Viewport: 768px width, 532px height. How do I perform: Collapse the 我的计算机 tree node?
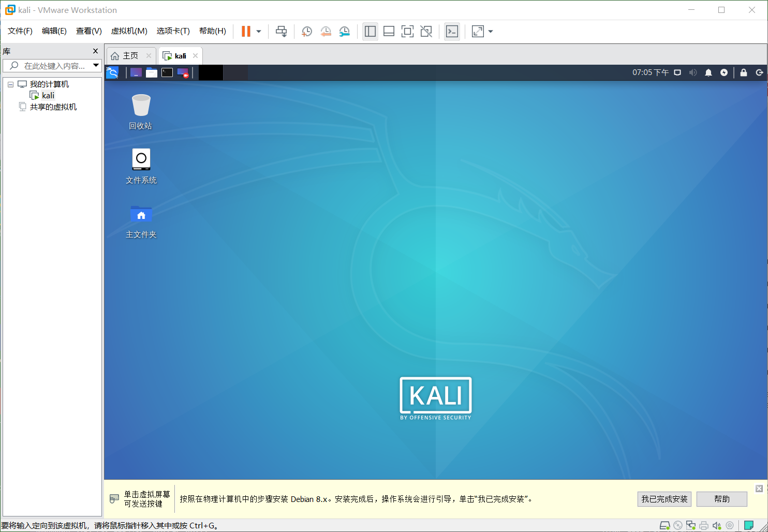[x=10, y=83]
